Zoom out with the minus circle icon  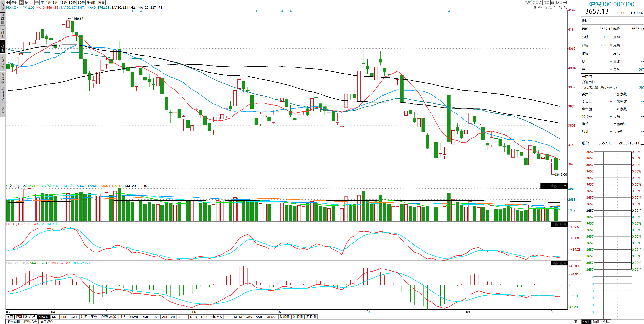point(565,8)
